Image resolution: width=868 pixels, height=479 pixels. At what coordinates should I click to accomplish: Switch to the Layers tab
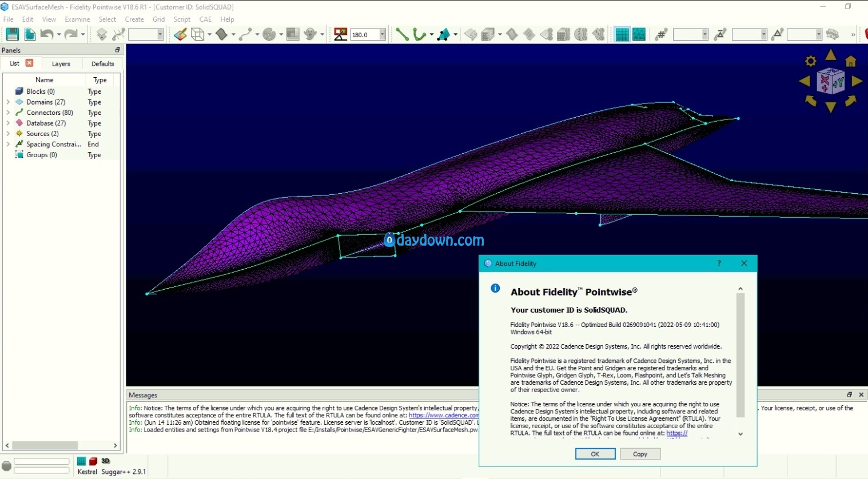click(61, 64)
